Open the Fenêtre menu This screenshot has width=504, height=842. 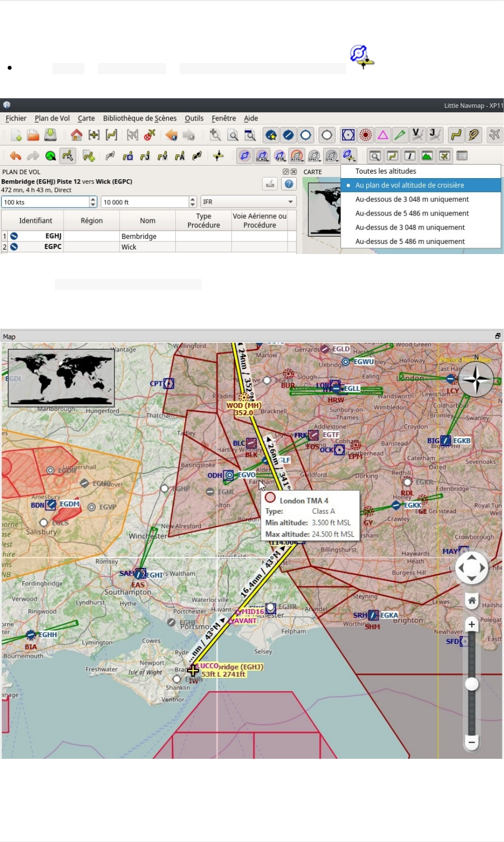point(223,118)
